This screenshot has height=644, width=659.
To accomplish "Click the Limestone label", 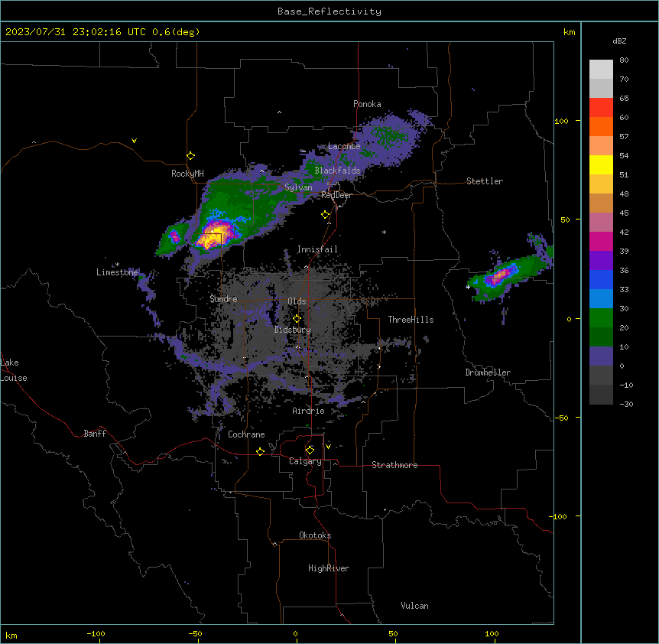I will (117, 272).
